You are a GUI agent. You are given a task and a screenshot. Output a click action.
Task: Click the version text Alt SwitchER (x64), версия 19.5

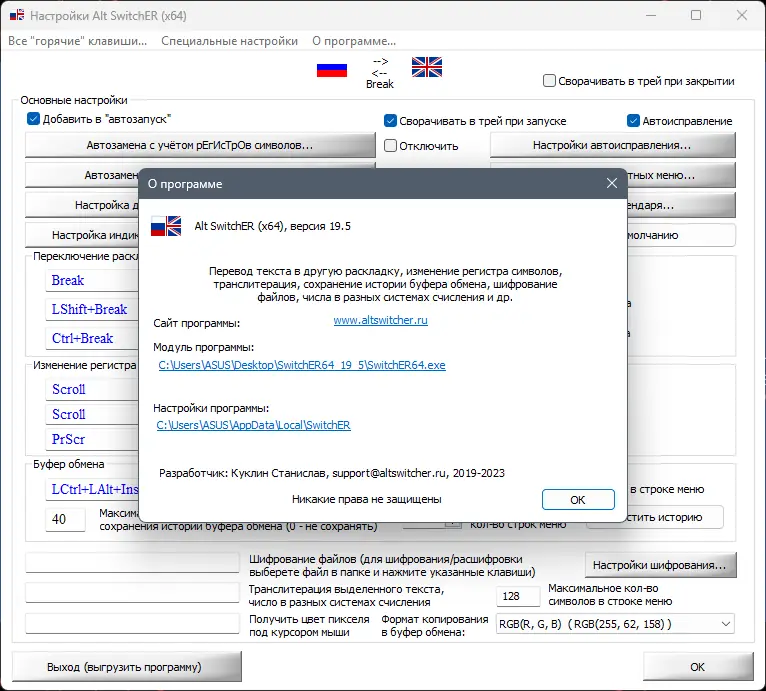click(273, 226)
